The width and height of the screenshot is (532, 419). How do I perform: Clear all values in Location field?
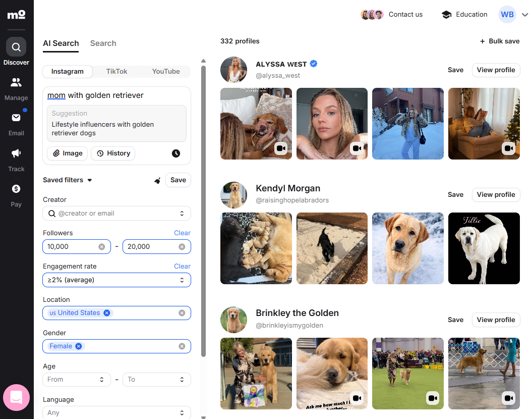click(182, 313)
